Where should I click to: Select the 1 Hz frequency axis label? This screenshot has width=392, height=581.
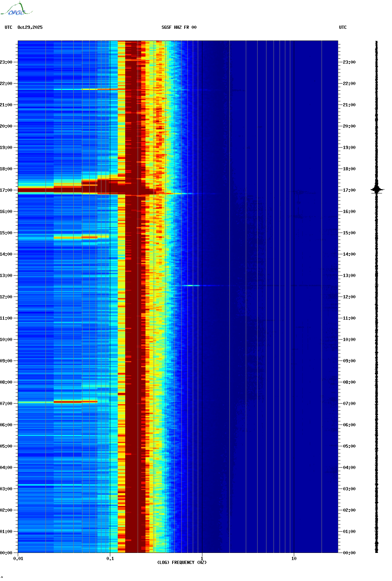pyautogui.click(x=202, y=559)
